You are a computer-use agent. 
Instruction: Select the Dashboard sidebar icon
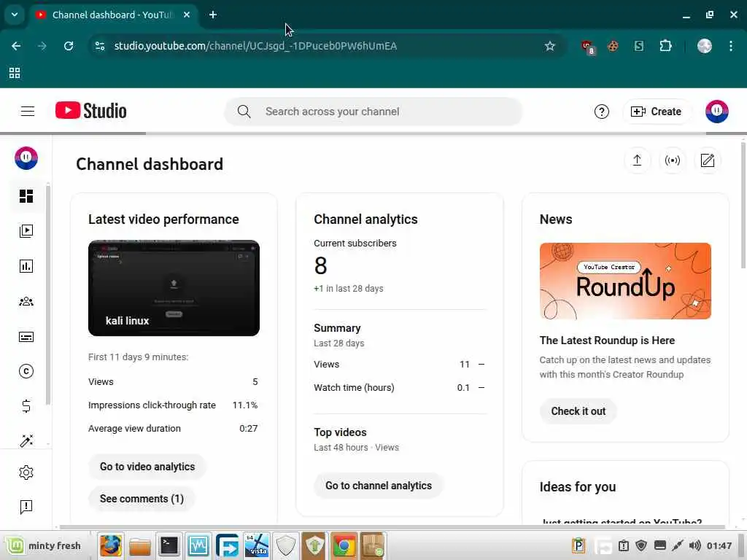coord(26,196)
